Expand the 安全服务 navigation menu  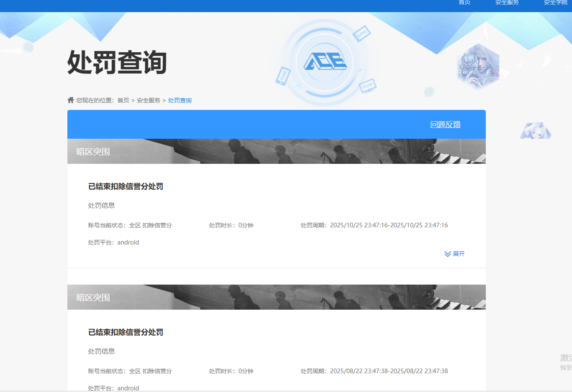point(506,3)
